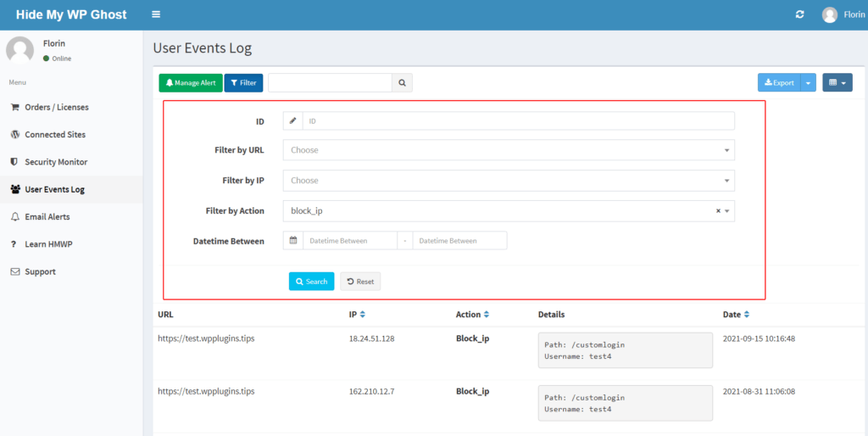Open Connected Sites in the sidebar
Screen dimensions: 868x436
point(54,135)
